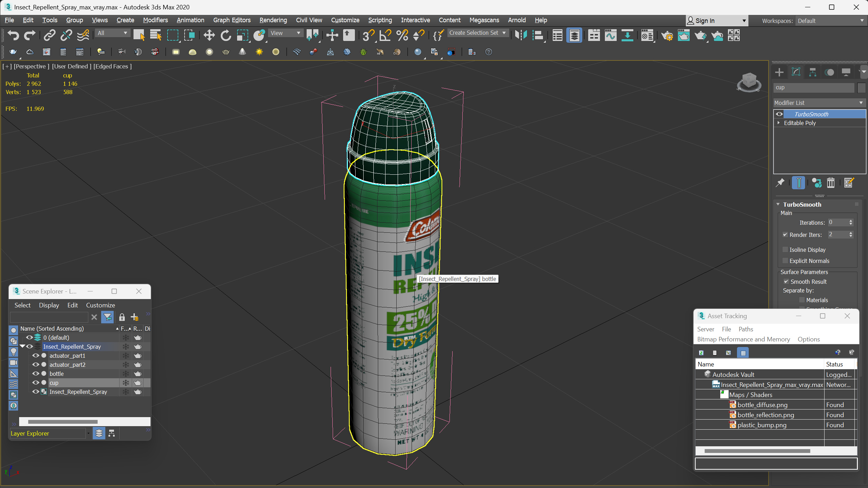
Task: Click the Edged Faces shading label
Action: 112,66
